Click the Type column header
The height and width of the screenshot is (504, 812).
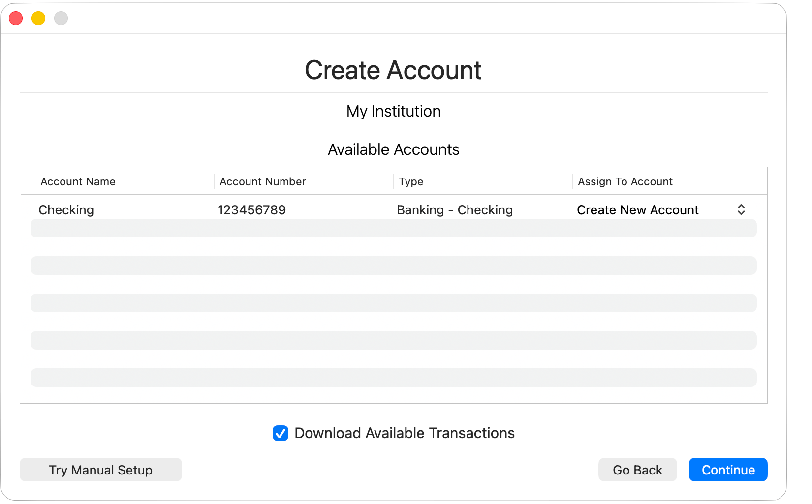[411, 181]
